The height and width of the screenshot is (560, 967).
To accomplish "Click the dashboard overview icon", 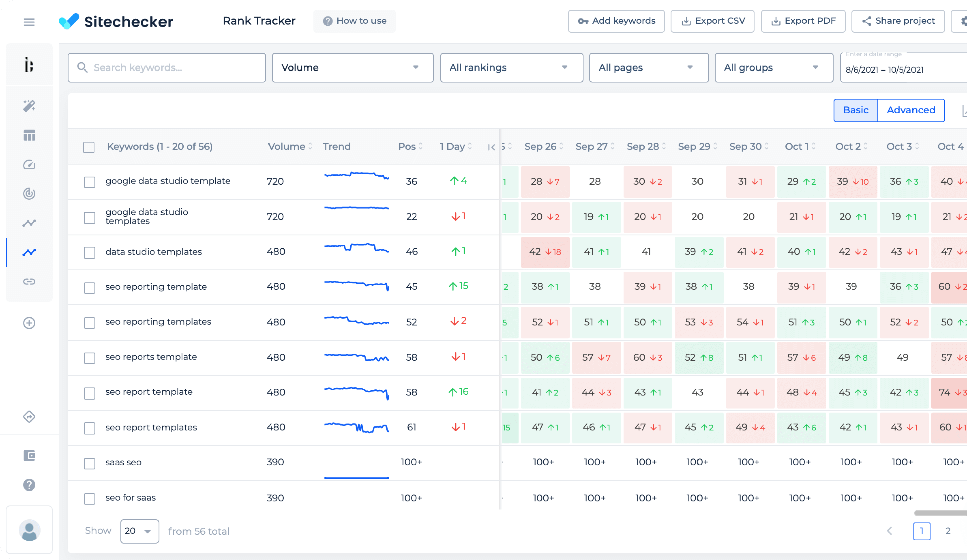I will click(29, 135).
